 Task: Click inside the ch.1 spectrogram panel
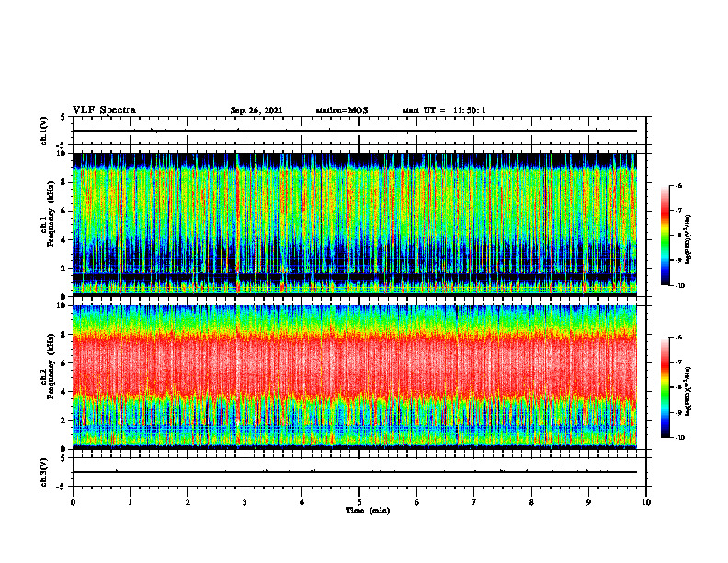[x=355, y=224]
